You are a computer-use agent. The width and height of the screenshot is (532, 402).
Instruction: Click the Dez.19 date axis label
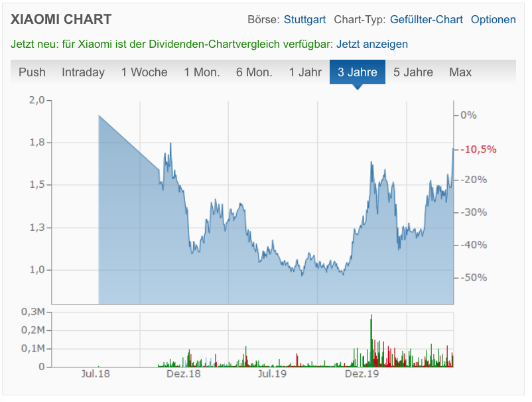362,374
